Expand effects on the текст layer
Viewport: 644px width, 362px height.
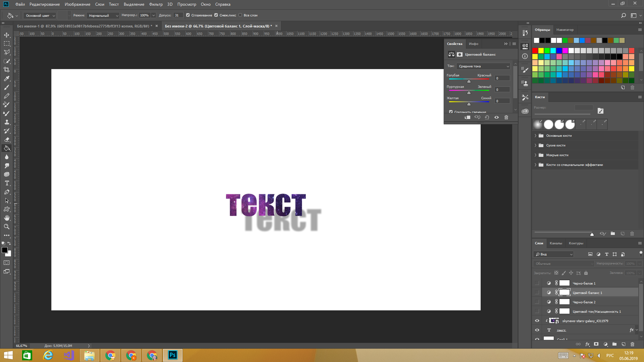pos(637,330)
